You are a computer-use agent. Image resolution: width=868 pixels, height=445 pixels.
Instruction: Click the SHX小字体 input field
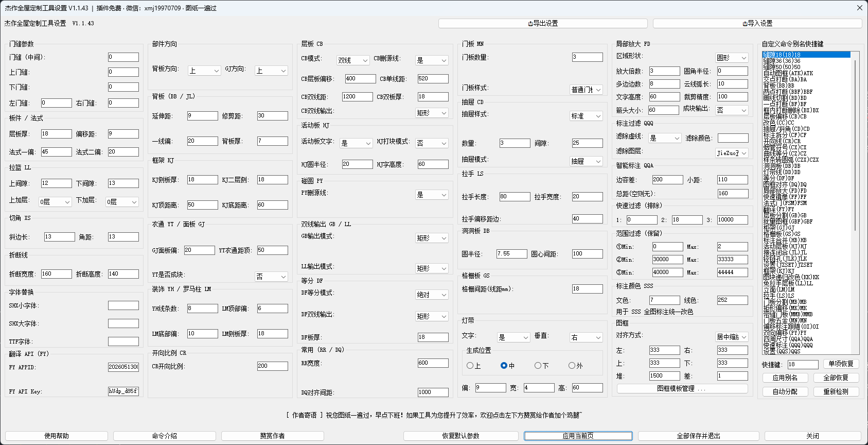(123, 305)
